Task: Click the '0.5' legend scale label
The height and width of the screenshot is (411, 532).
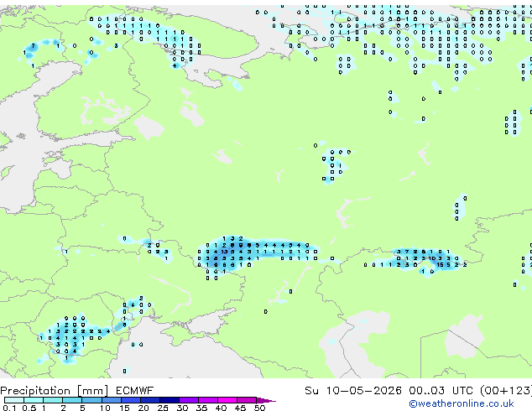Action: 29,408
